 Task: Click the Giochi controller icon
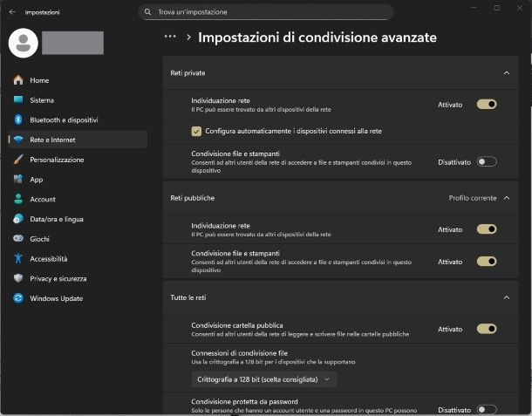click(18, 239)
